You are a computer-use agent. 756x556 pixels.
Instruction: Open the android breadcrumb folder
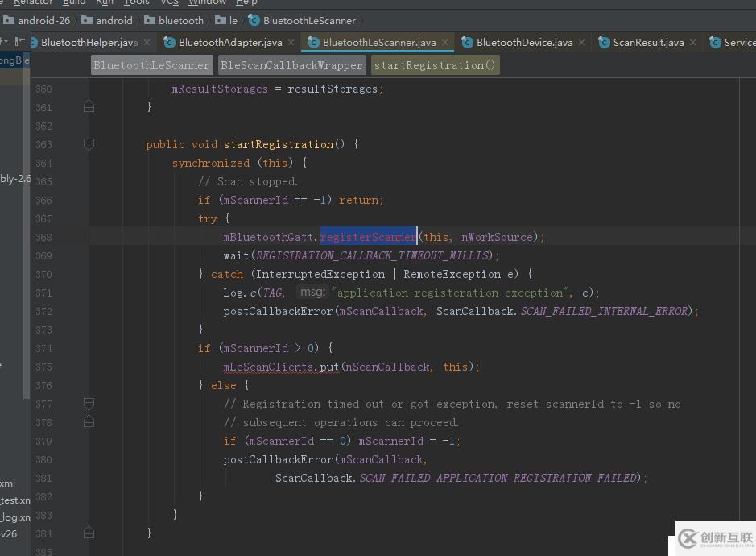(x=106, y=20)
